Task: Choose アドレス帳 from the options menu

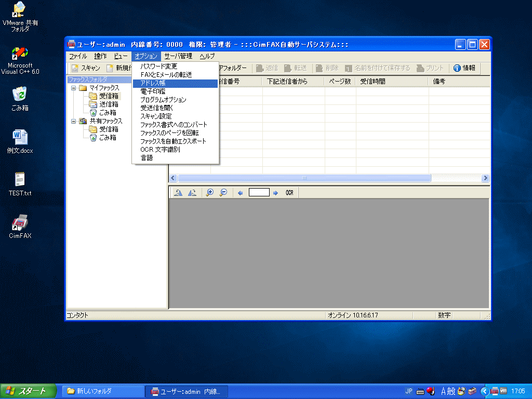Action: tap(175, 83)
